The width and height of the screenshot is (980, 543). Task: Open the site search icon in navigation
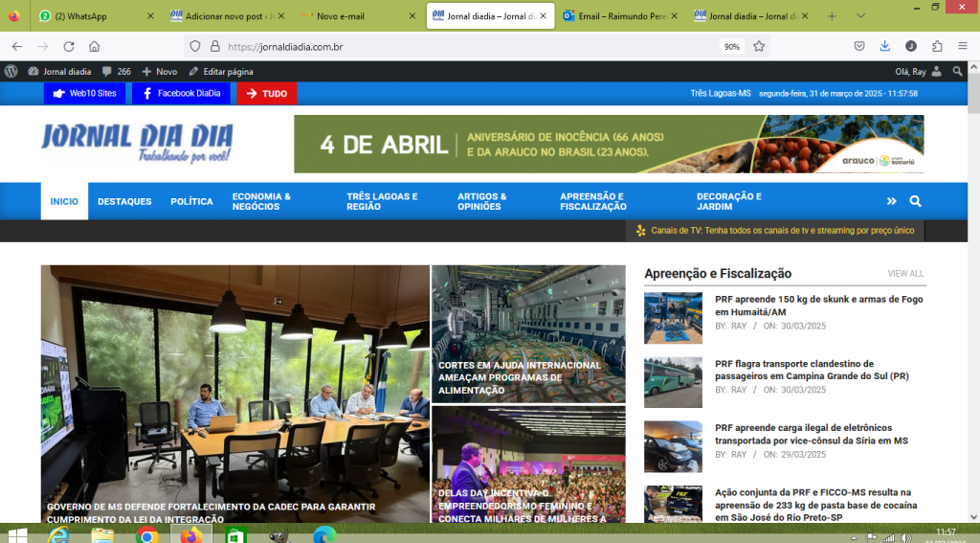coord(915,201)
